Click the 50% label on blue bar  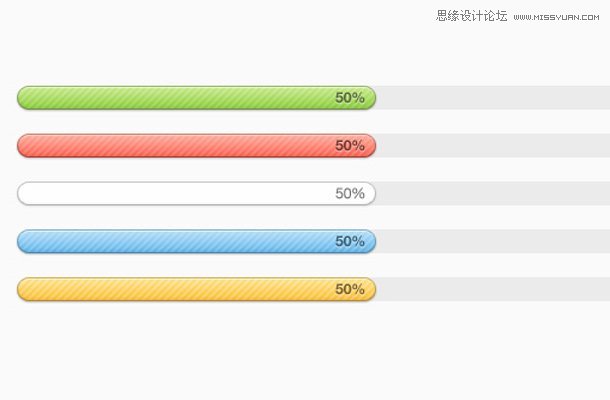(x=350, y=241)
